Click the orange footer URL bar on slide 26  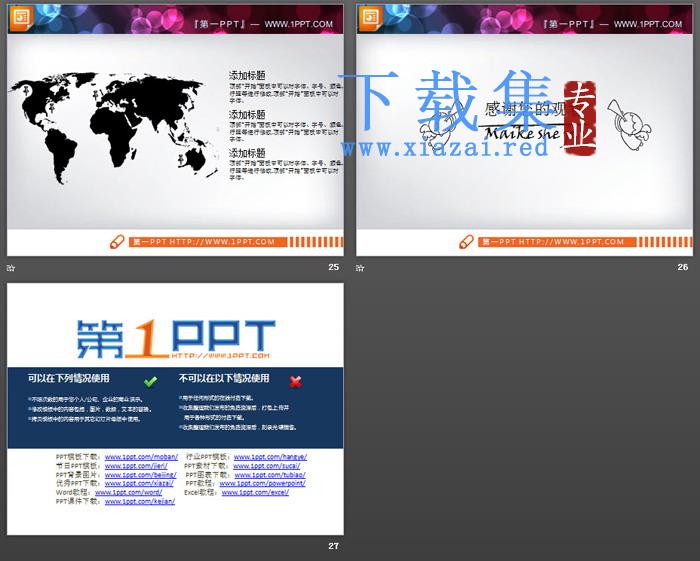[557, 242]
